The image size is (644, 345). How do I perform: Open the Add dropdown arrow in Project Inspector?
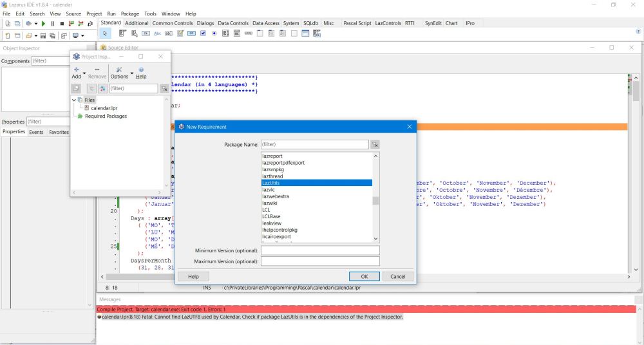pos(84,73)
